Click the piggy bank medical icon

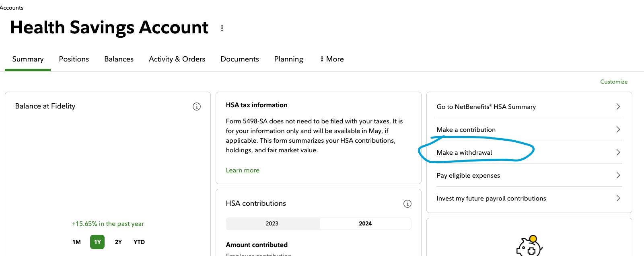point(529,246)
